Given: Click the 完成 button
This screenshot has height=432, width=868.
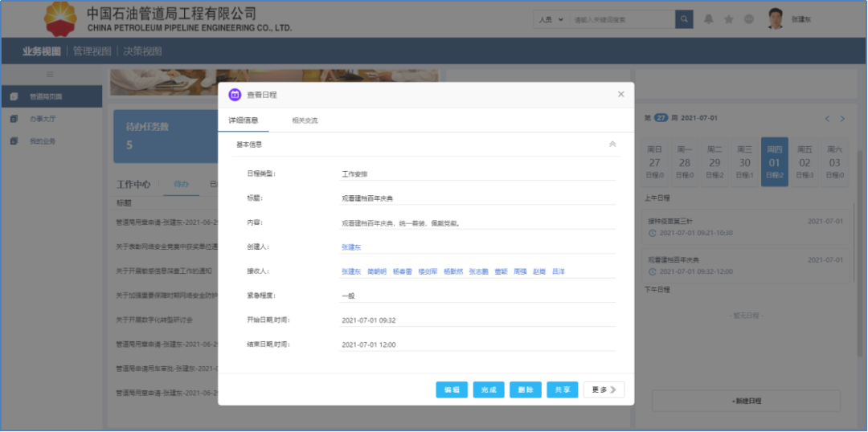Looking at the screenshot, I should pyautogui.click(x=489, y=389).
